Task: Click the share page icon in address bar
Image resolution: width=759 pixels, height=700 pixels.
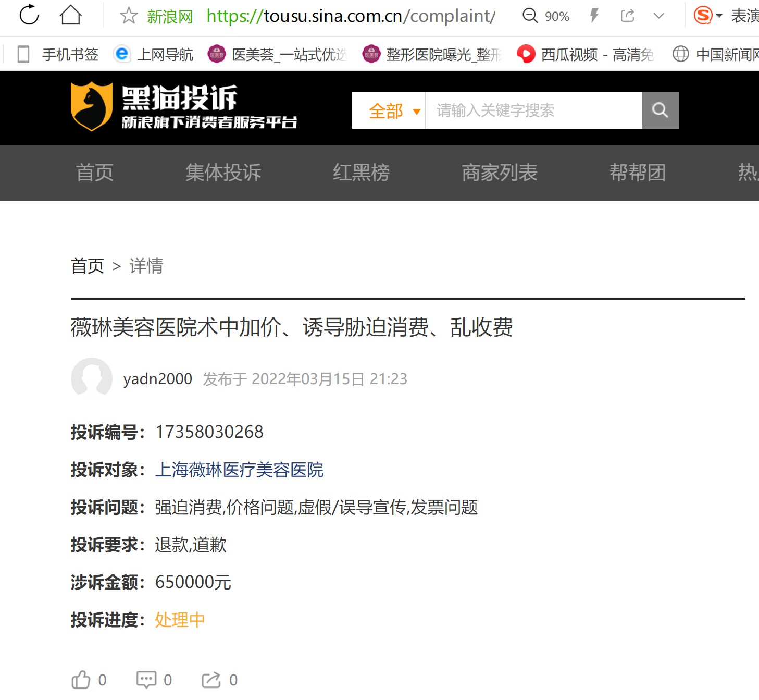Action: click(628, 16)
